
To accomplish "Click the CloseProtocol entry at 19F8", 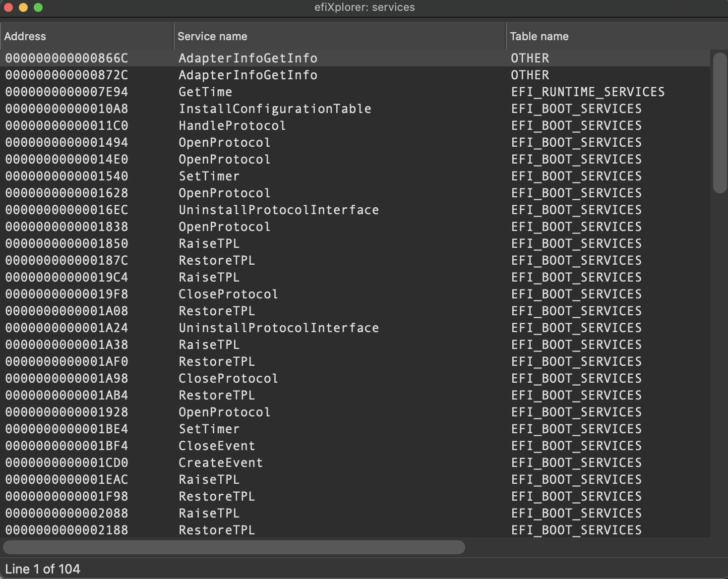I will [x=228, y=294].
